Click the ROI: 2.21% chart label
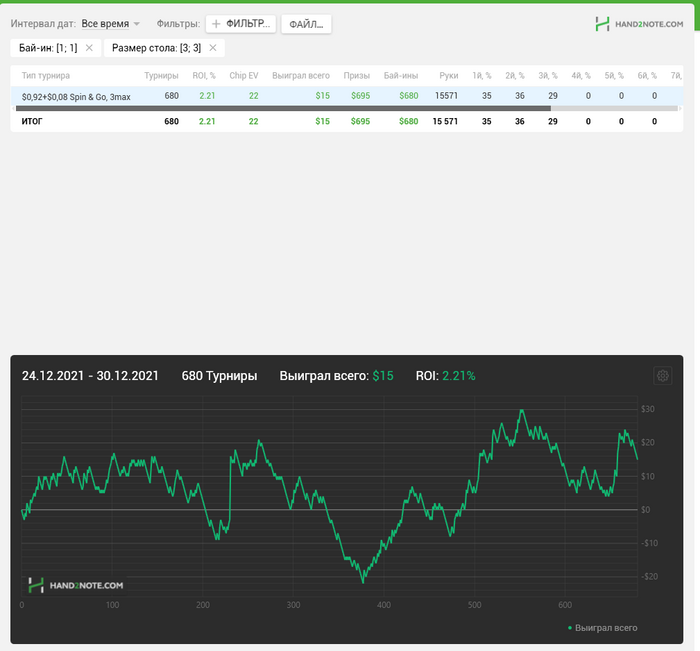The width and height of the screenshot is (700, 651). point(446,376)
